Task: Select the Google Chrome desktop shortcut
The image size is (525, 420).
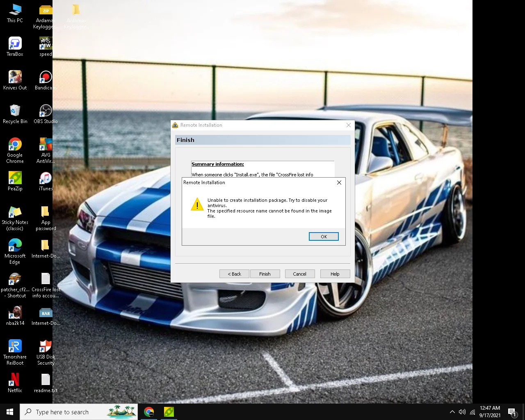Action: click(x=15, y=151)
